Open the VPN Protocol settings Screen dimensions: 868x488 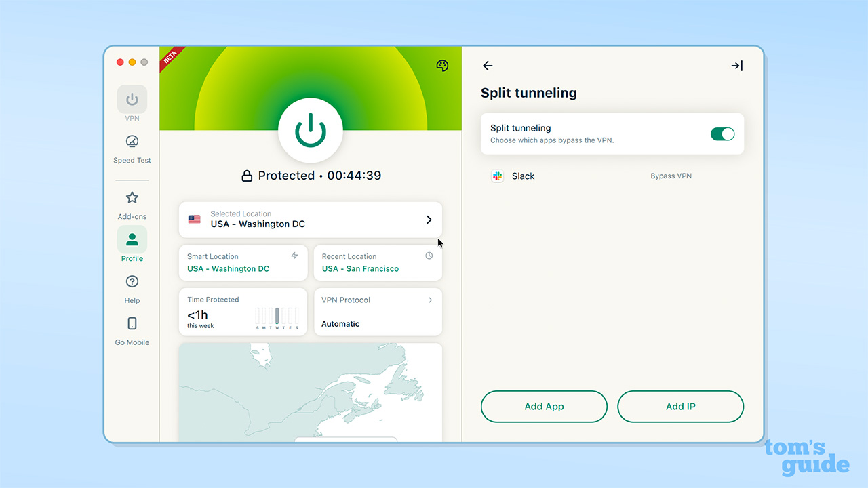tap(378, 312)
